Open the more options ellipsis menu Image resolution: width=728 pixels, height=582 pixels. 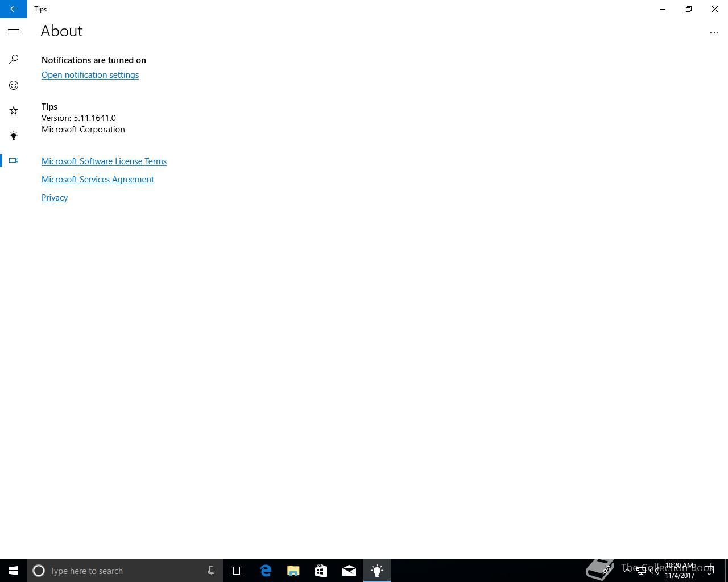coord(714,32)
